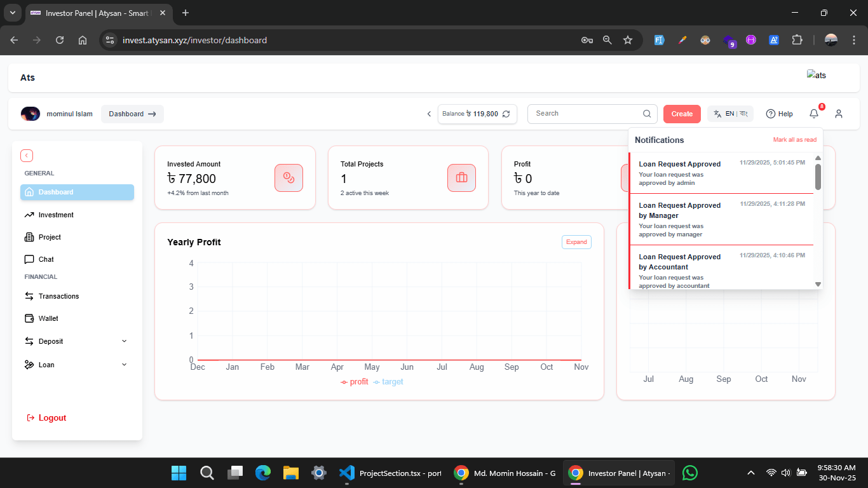This screenshot has width=868, height=488.
Task: Click the search magnifier icon
Action: tap(647, 114)
